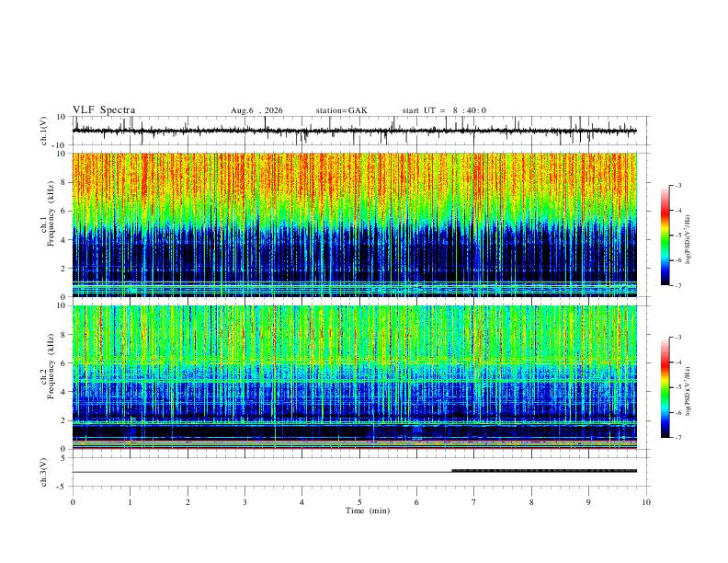The width and height of the screenshot is (728, 563).
Task: Click inside the ch.1 spectrogram red upper band
Action: coord(355,178)
